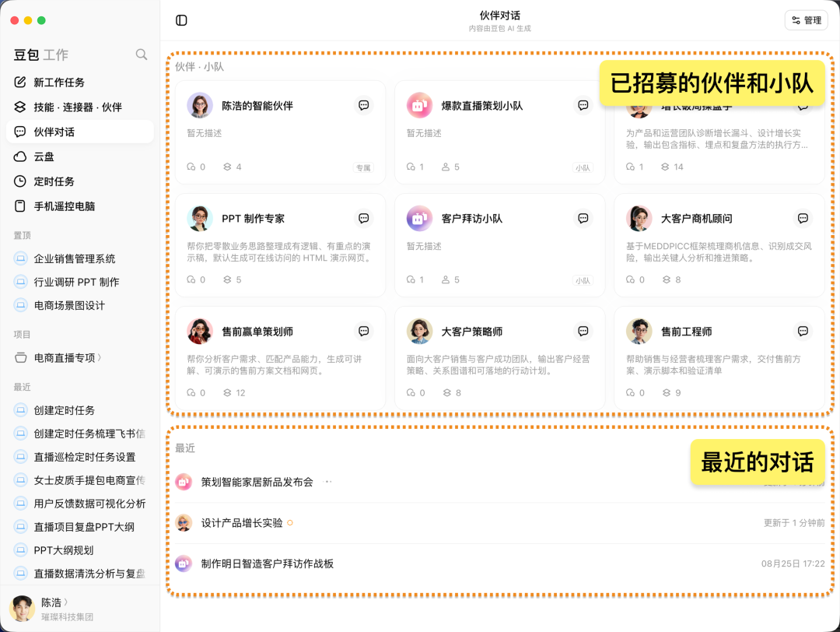This screenshot has height=632, width=840.
Task: Open 云盘 in sidebar
Action: pos(80,156)
